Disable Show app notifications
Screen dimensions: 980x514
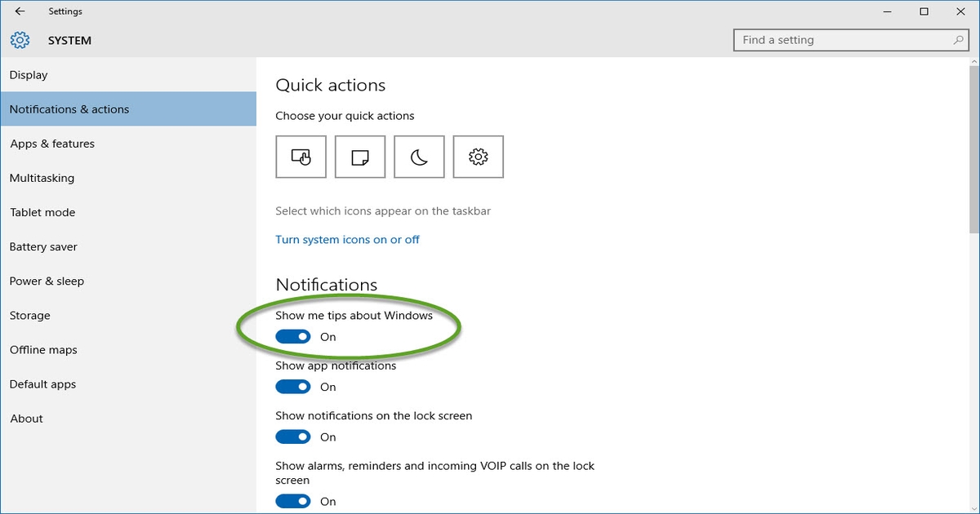point(292,386)
